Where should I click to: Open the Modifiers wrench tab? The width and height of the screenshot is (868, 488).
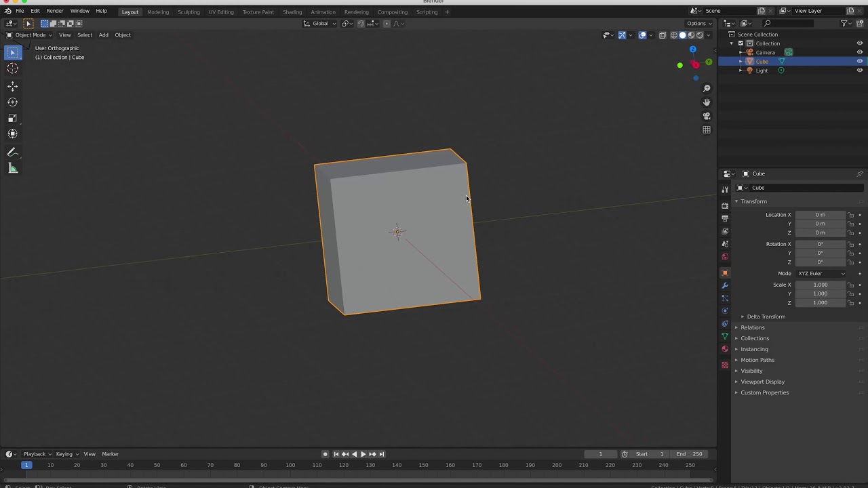pyautogui.click(x=725, y=285)
